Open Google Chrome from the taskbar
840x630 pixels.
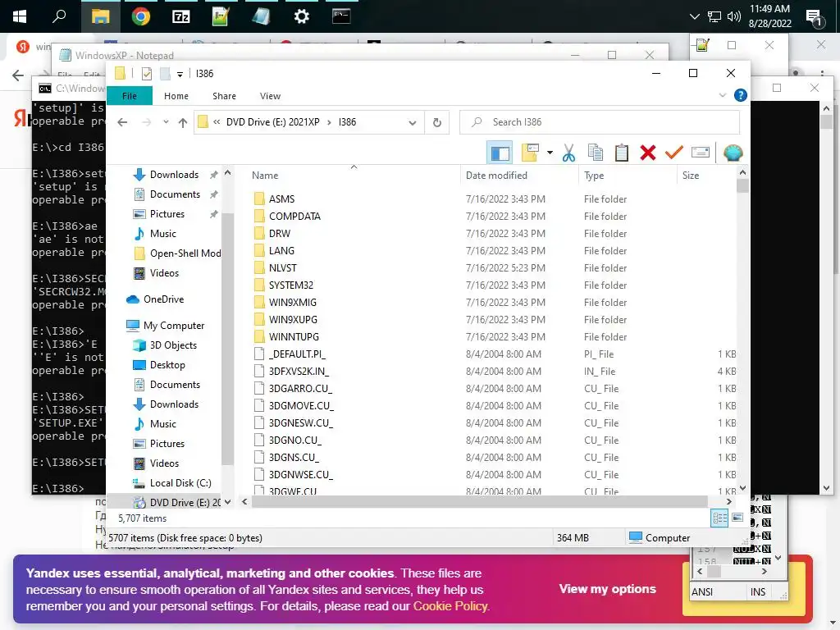(x=141, y=16)
